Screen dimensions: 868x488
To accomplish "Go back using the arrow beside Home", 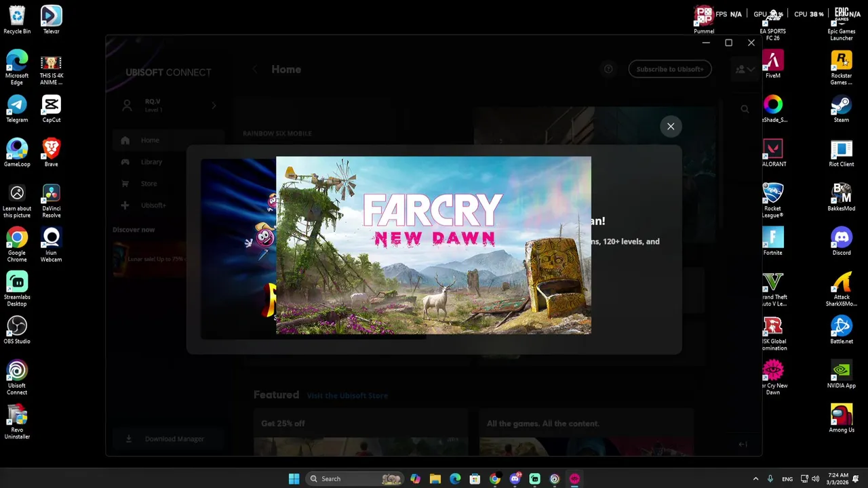I will (x=255, y=69).
